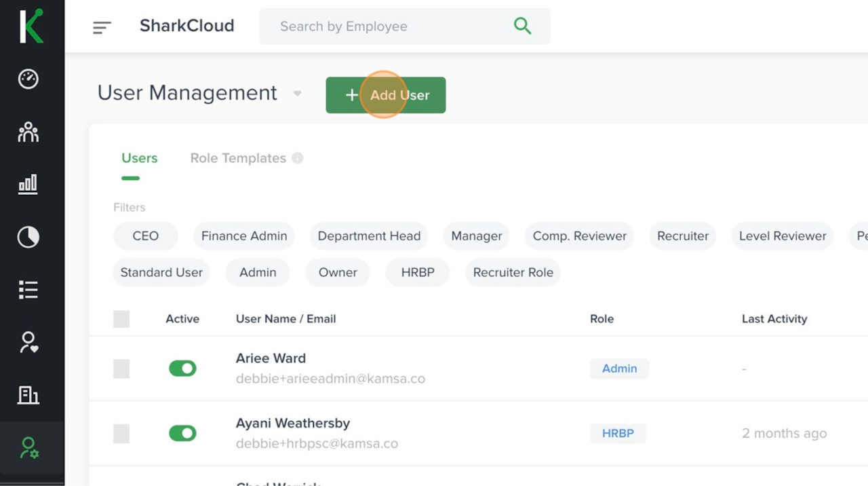
Task: Open the people group icon in sidebar
Action: [28, 132]
